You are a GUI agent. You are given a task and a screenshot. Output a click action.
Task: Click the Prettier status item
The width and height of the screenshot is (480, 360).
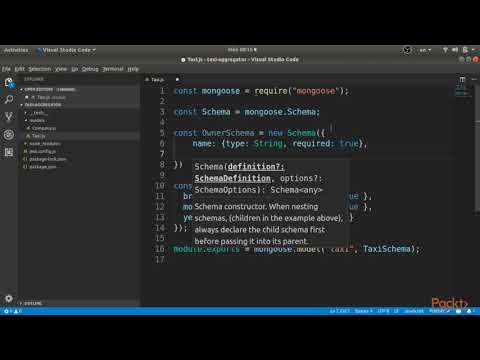pyautogui.click(x=439, y=311)
